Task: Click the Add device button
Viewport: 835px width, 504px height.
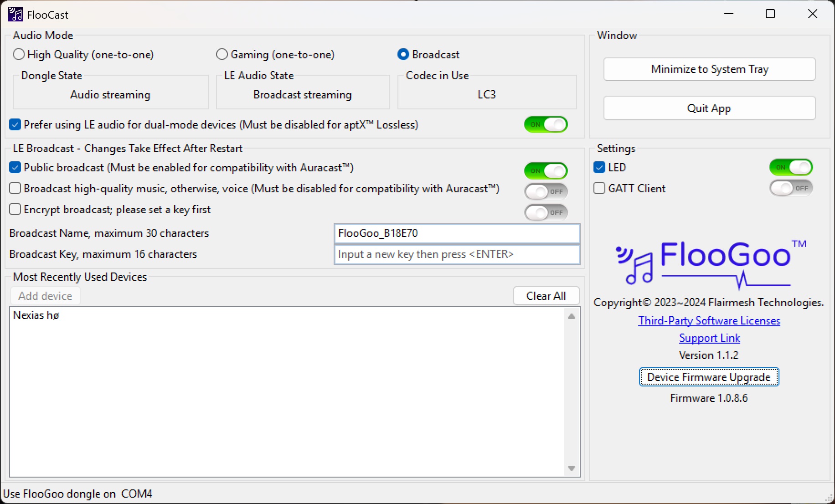Action: point(46,296)
